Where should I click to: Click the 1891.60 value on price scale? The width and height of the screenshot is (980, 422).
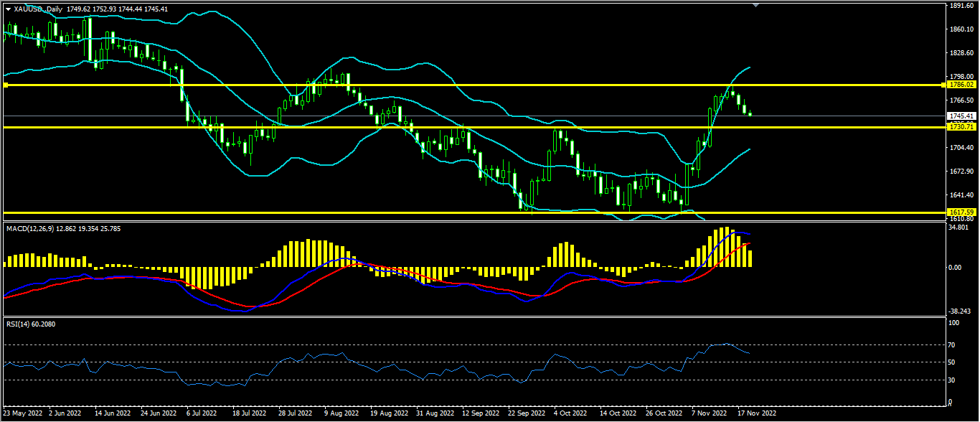960,6
